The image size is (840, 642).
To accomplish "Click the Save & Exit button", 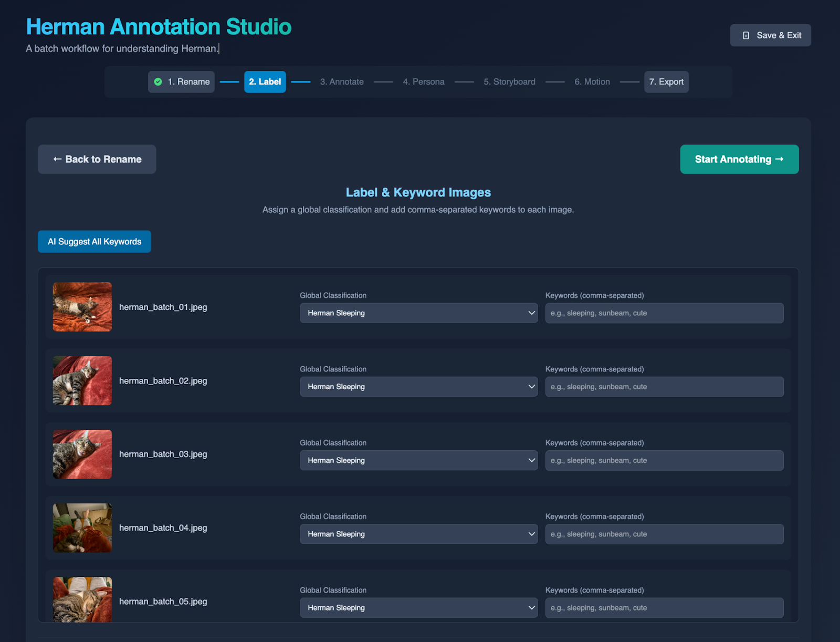I will pos(770,35).
